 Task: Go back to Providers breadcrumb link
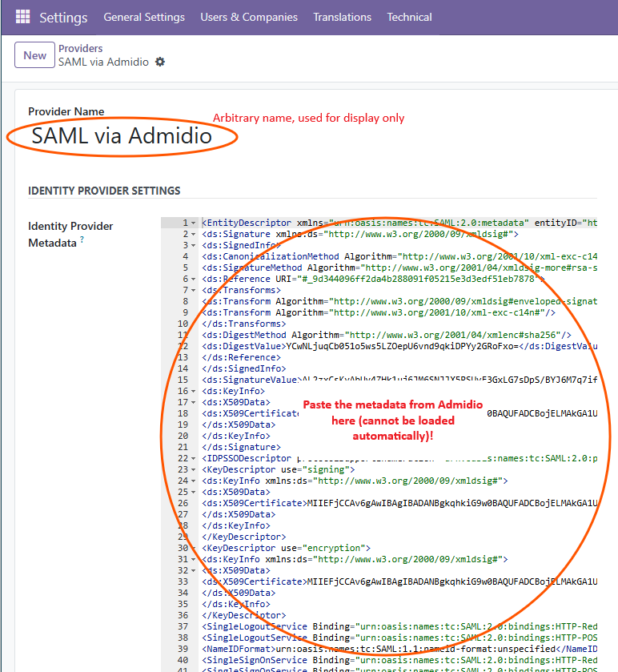(80, 49)
